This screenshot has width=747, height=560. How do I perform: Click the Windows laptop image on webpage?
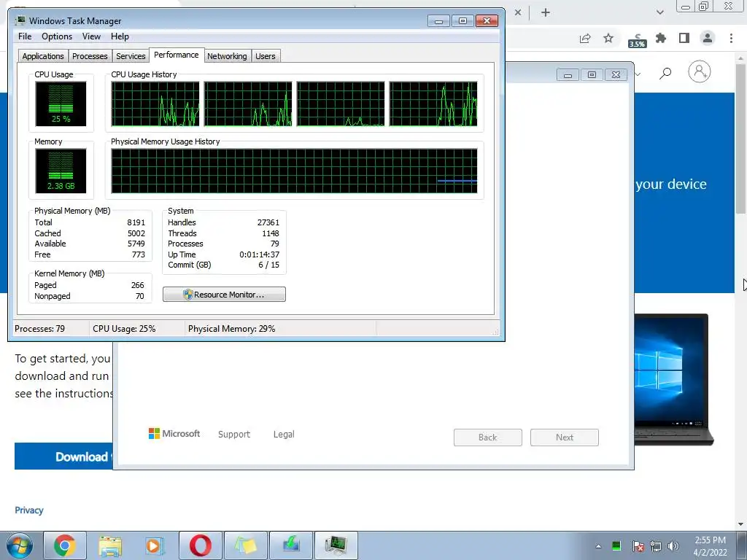tap(673, 379)
